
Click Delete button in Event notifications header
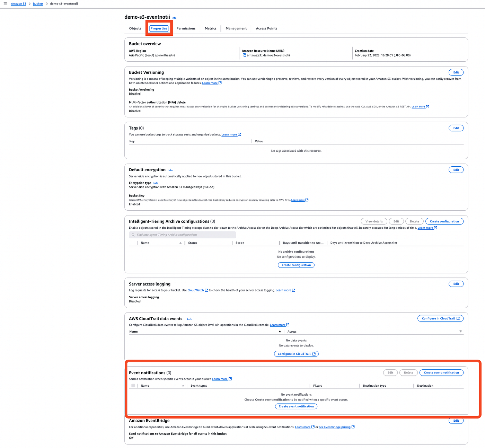click(408, 373)
